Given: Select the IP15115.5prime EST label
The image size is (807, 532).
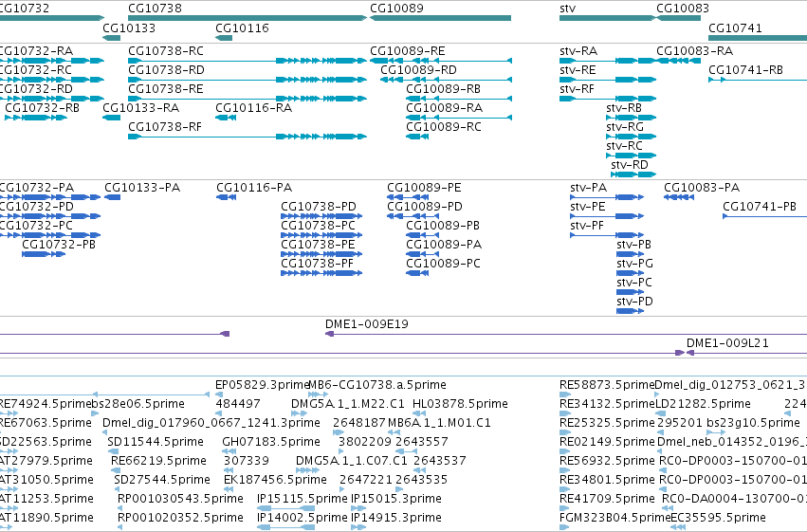Looking at the screenshot, I should 303,500.
